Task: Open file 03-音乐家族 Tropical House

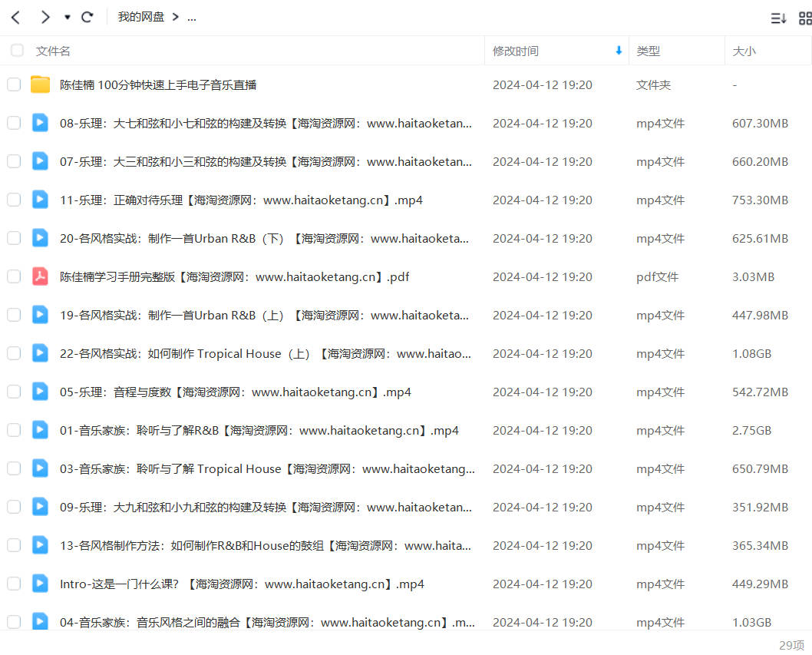Action: click(267, 468)
